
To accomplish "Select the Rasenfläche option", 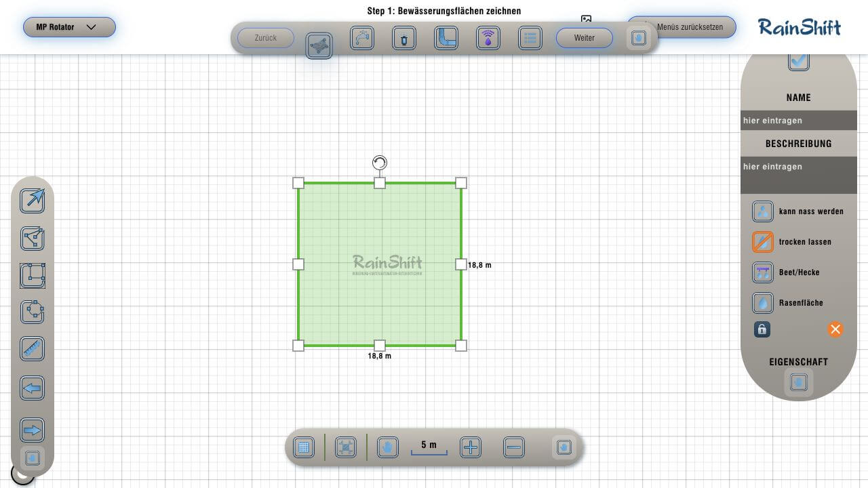I will tap(788, 303).
